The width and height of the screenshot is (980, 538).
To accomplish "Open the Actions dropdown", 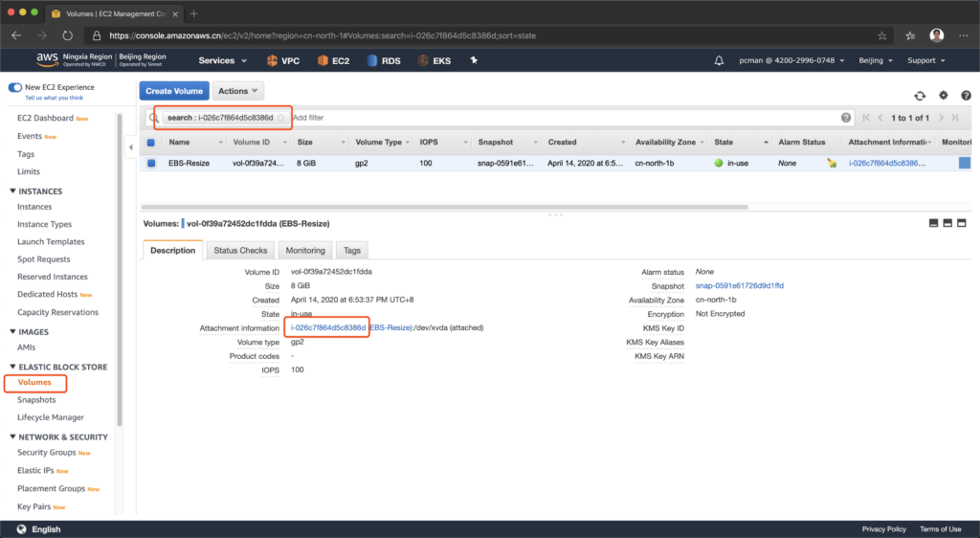I will point(237,91).
